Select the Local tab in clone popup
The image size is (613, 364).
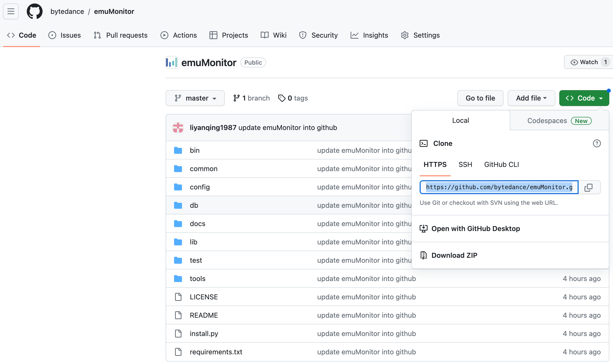[460, 120]
